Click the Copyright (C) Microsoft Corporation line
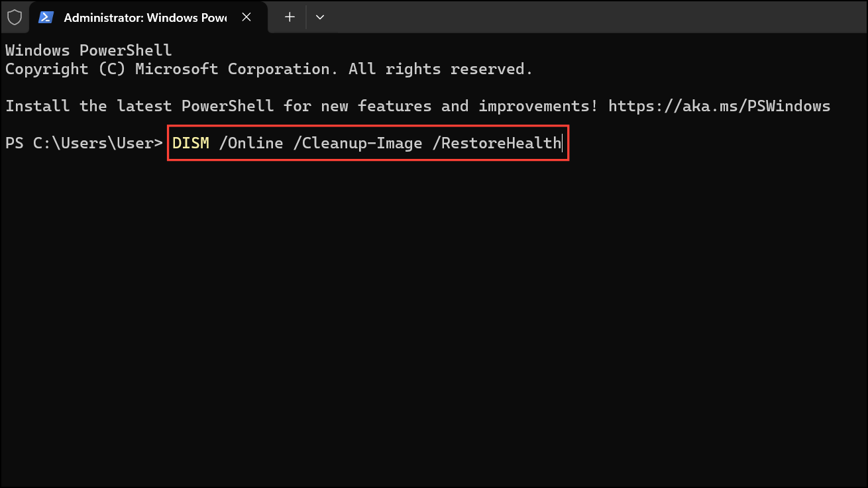Screen dimensions: 868x488 269,69
